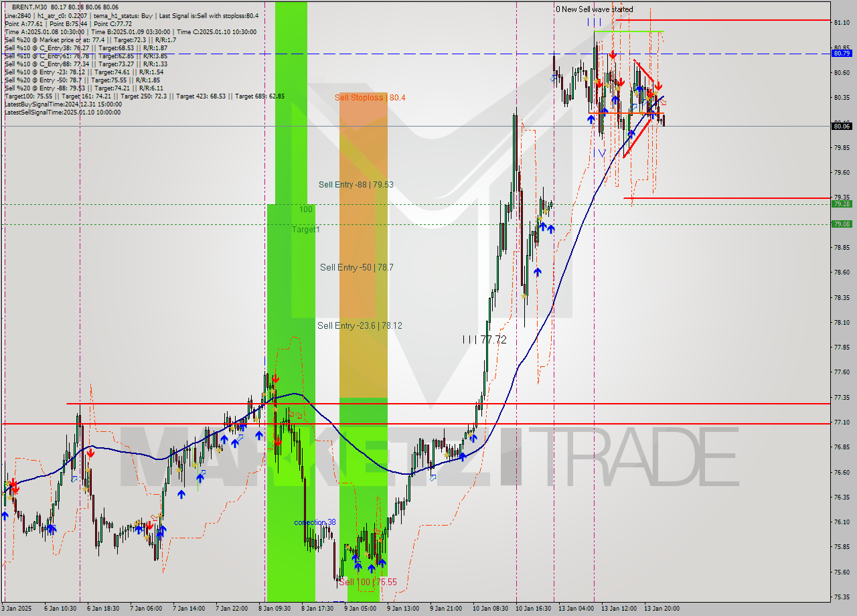857x616 pixels.
Task: Click the 81.10 price axis label
Action: pos(842,23)
